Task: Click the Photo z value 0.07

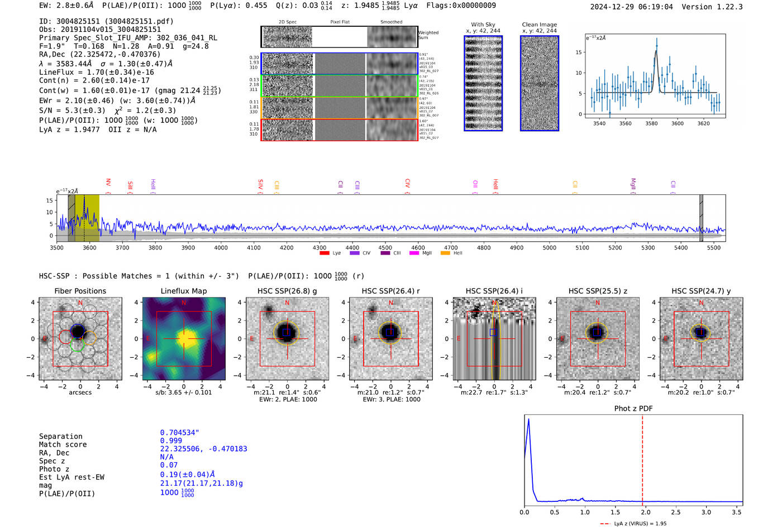Action: [169, 465]
